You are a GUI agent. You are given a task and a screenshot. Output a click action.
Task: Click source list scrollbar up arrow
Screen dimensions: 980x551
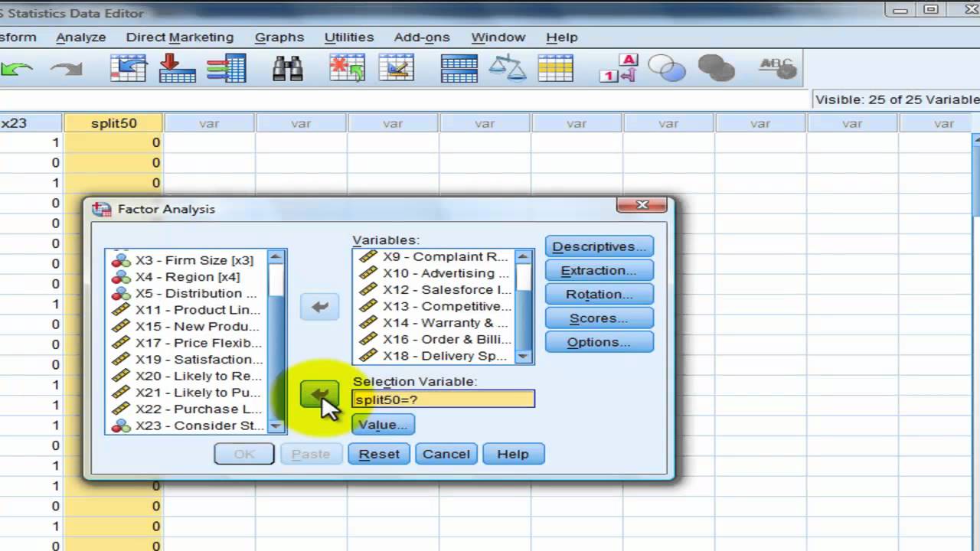coord(276,258)
